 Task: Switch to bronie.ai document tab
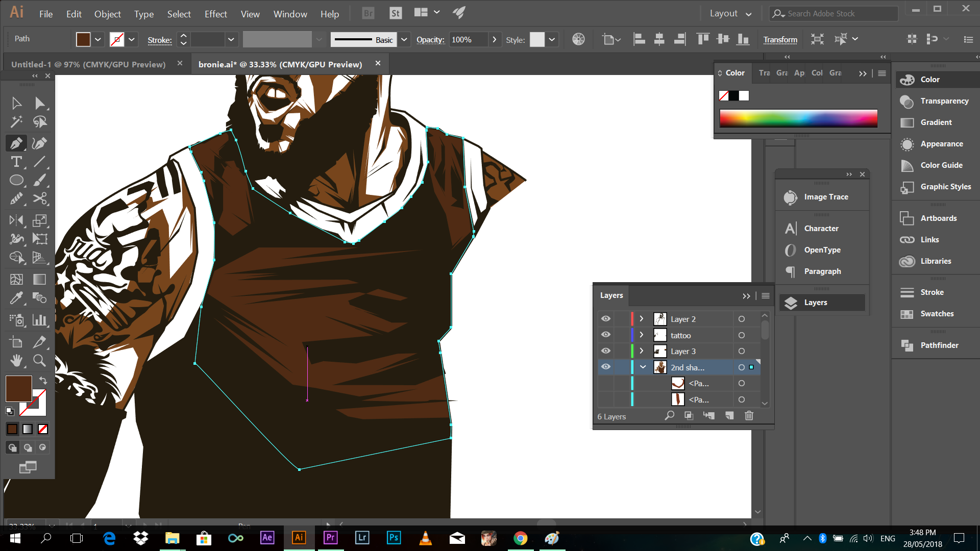click(280, 64)
